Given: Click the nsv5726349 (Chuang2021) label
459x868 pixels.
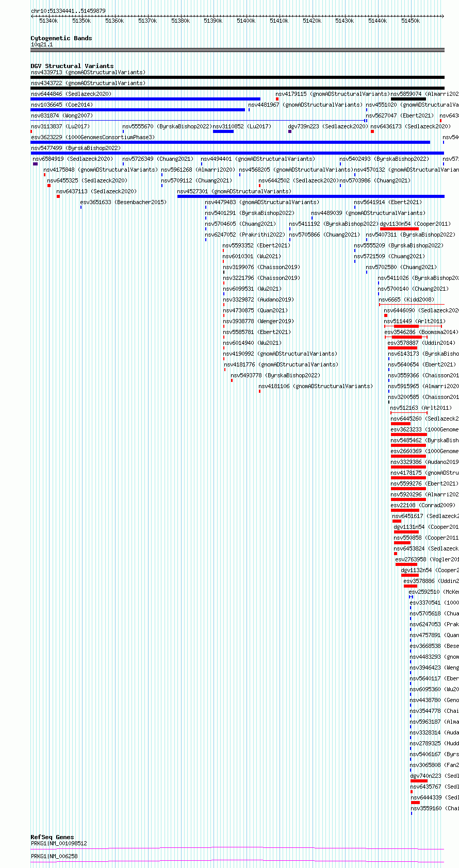Looking at the screenshot, I should pos(158,159).
